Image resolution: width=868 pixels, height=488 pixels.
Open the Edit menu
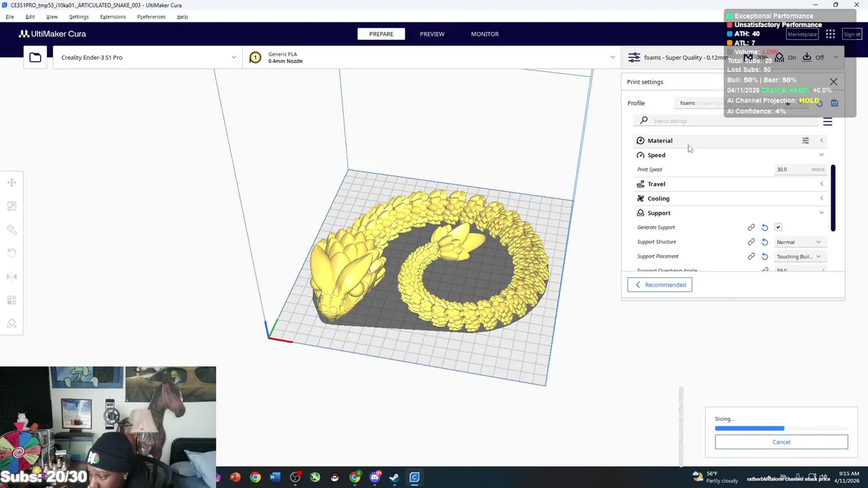pos(30,16)
